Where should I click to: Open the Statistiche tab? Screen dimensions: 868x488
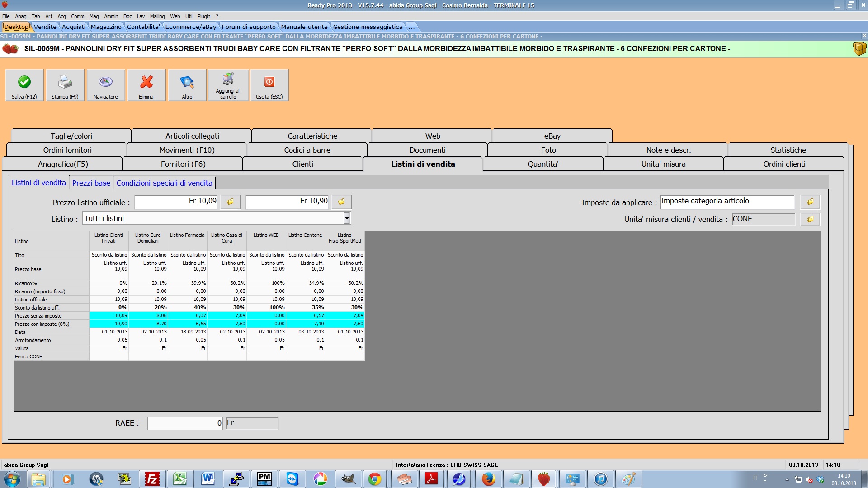(788, 150)
